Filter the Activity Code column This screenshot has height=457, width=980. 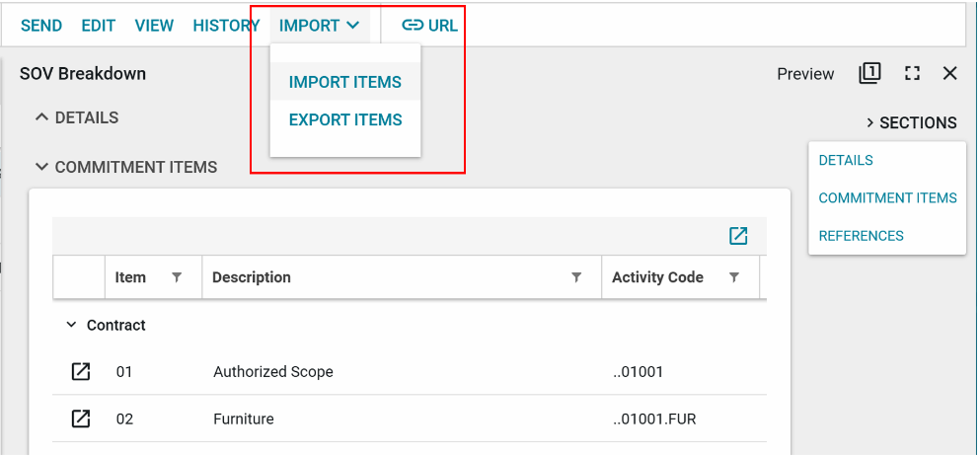point(734,277)
